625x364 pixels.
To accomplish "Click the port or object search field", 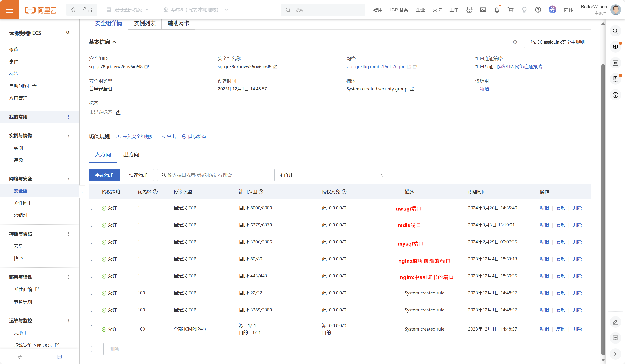I will (x=214, y=175).
